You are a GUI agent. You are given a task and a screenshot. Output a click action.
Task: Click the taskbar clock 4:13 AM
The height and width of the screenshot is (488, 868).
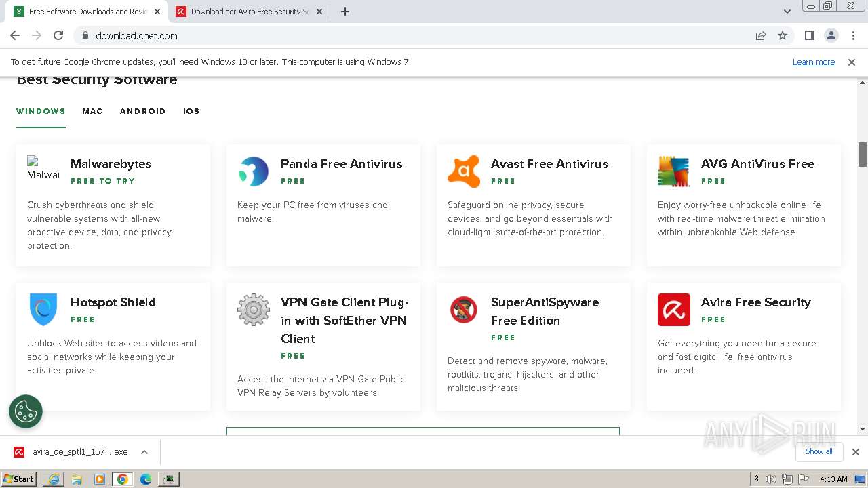tap(833, 479)
